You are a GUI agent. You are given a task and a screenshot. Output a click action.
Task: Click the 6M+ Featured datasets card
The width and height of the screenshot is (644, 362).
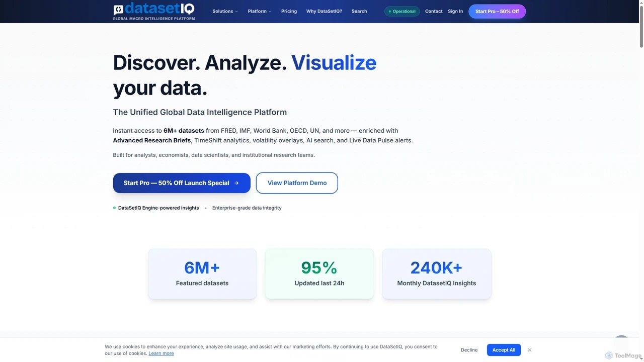tap(202, 274)
